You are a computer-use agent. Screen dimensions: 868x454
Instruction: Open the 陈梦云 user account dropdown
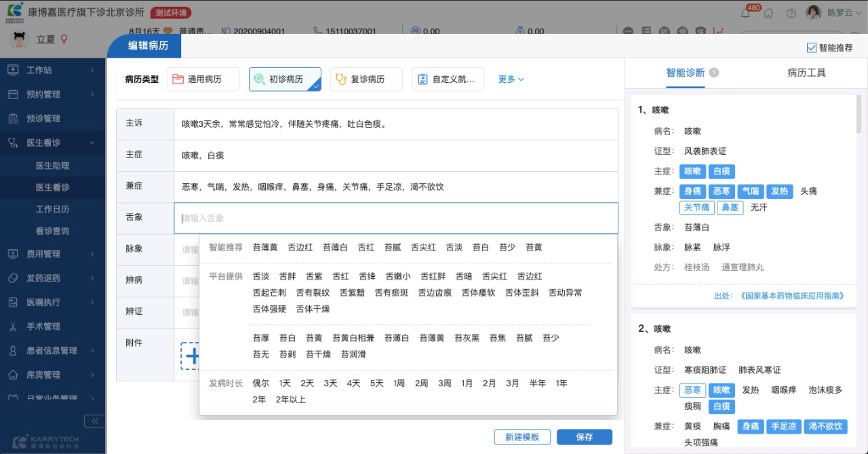pyautogui.click(x=840, y=13)
